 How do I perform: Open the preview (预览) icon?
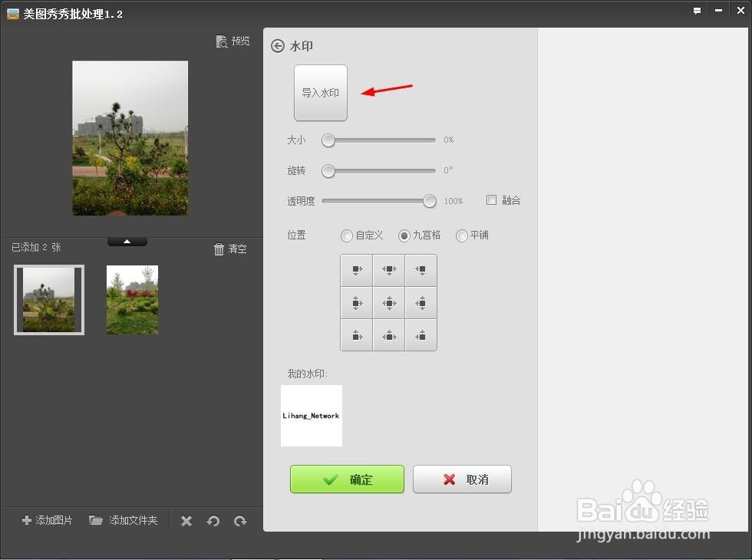coord(233,41)
